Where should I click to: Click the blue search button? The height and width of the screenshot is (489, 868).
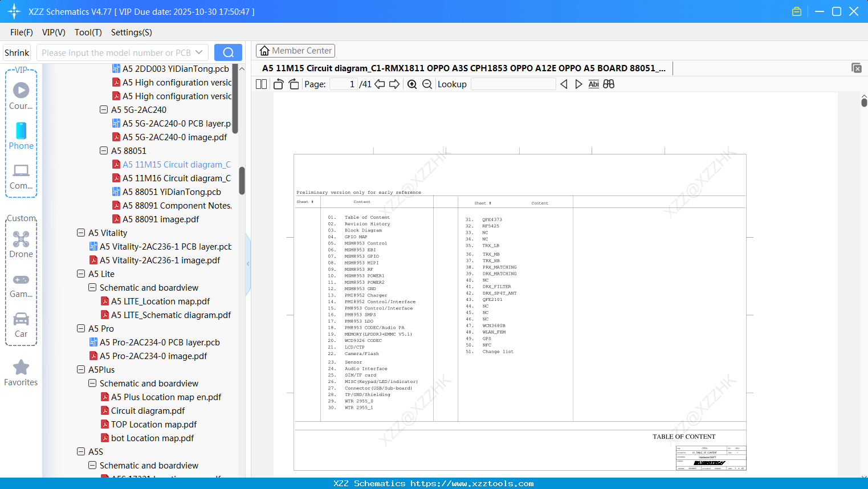click(228, 52)
